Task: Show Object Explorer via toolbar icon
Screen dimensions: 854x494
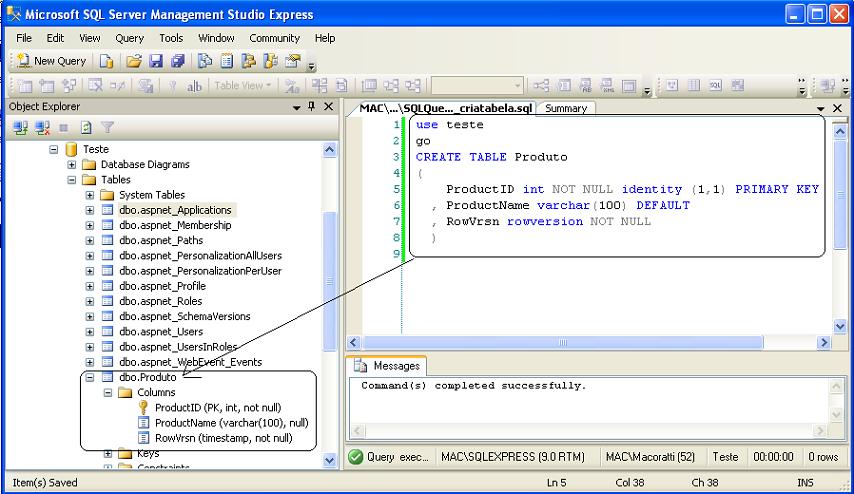Action: coord(248,61)
